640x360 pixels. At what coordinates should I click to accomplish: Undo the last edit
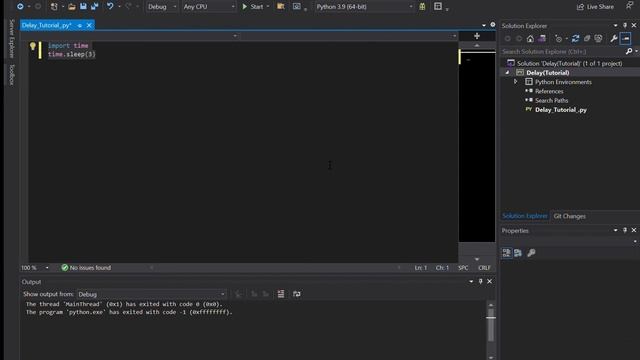tap(110, 7)
